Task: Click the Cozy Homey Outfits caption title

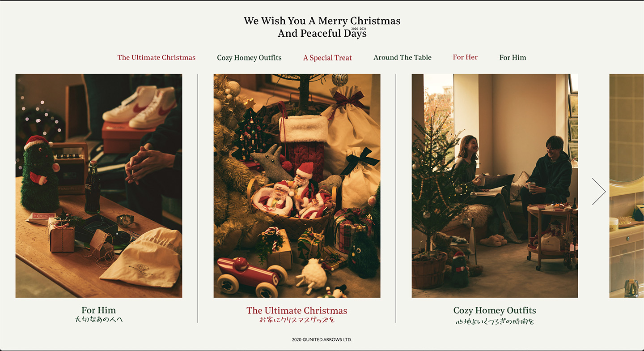Action: tap(495, 310)
